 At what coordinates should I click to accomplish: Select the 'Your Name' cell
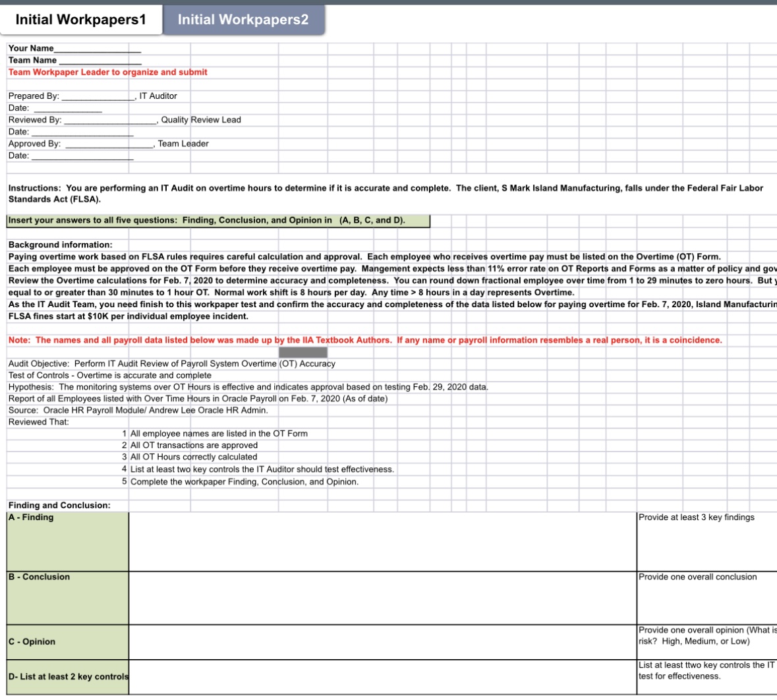74,48
